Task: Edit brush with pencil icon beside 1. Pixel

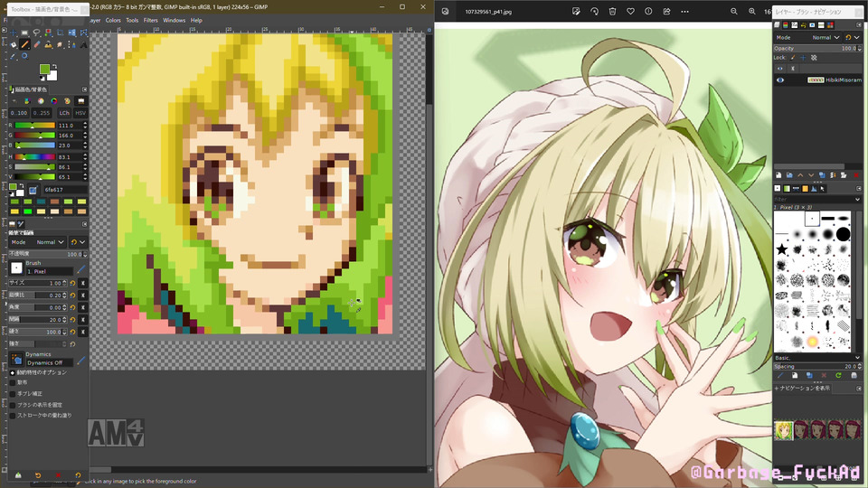Action: click(81, 269)
